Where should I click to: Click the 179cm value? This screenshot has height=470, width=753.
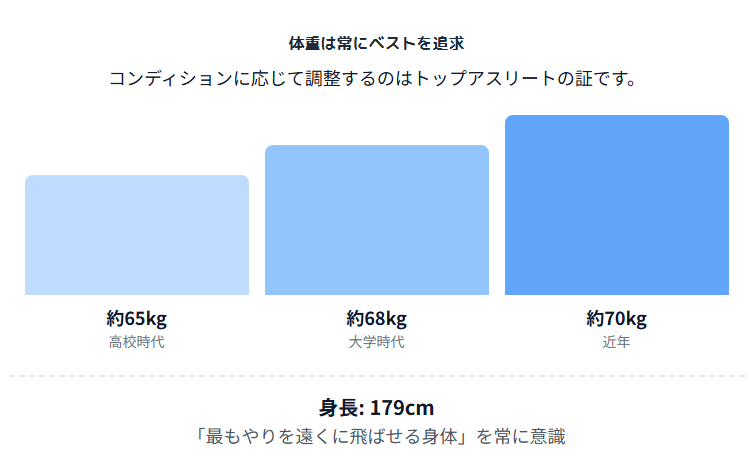coord(402,408)
